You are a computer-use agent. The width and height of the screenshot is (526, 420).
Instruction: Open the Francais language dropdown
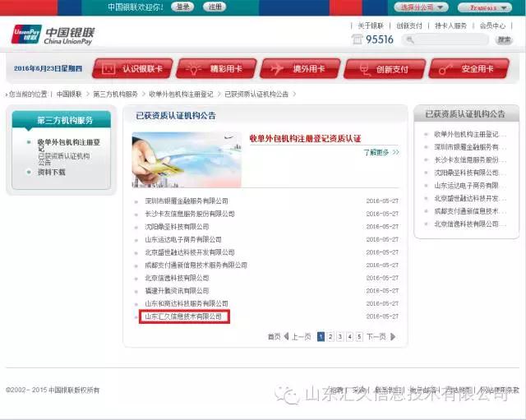pos(485,7)
